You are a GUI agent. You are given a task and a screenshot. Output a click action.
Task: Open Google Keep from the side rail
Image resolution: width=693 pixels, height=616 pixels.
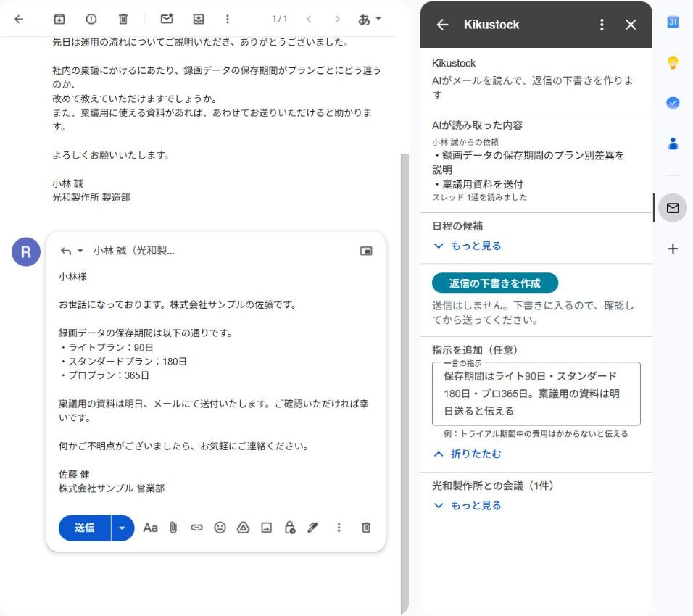[673, 62]
